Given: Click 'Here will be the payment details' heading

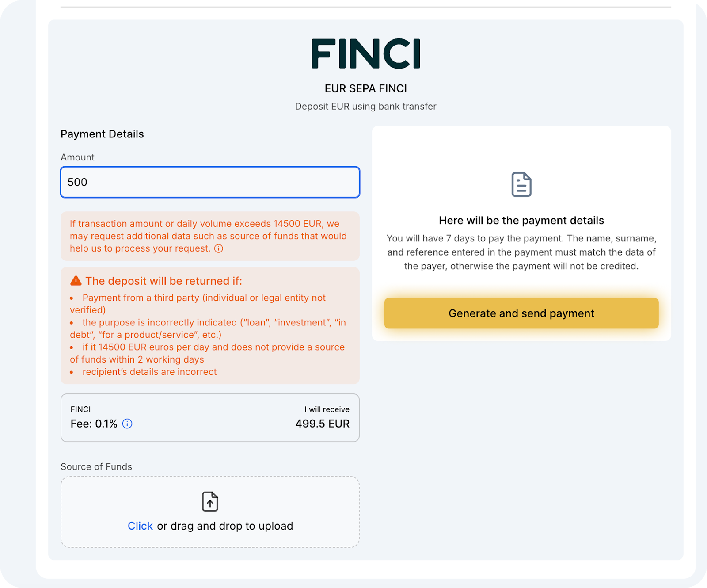Looking at the screenshot, I should click(521, 220).
